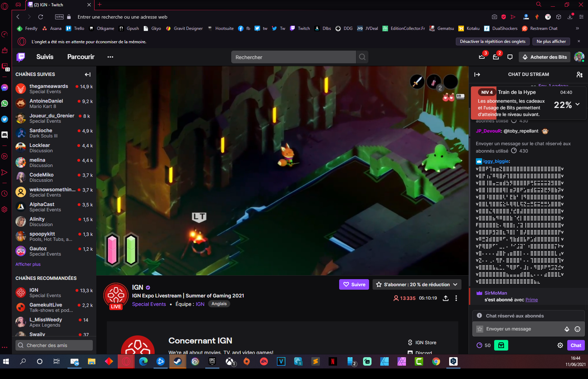Reload the current page

(x=40, y=17)
